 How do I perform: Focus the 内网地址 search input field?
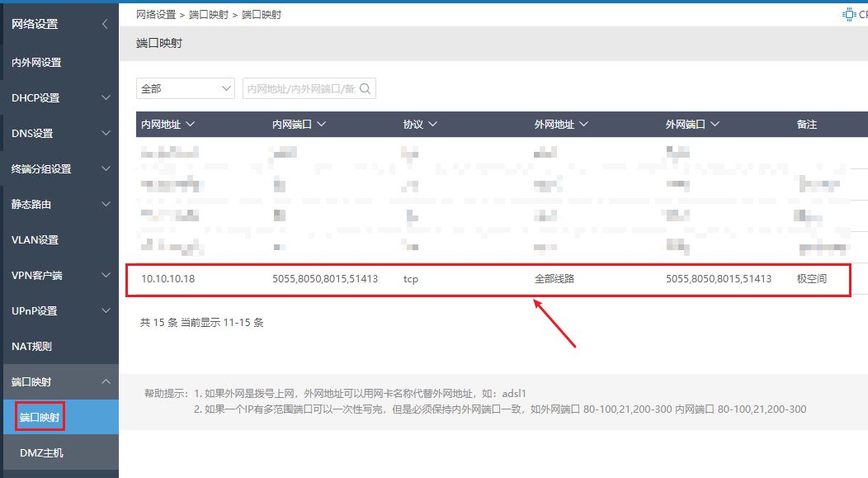coord(301,89)
